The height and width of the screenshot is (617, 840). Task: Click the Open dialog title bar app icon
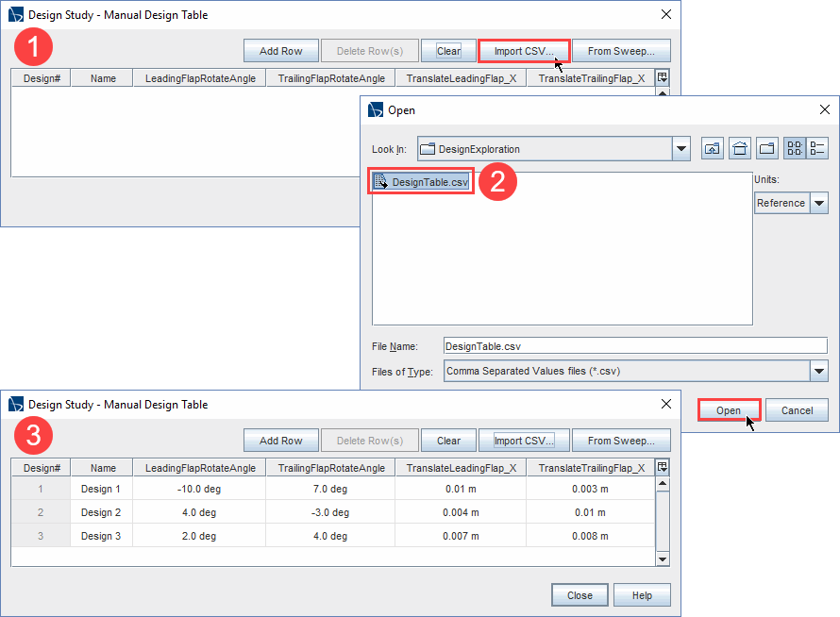point(376,109)
